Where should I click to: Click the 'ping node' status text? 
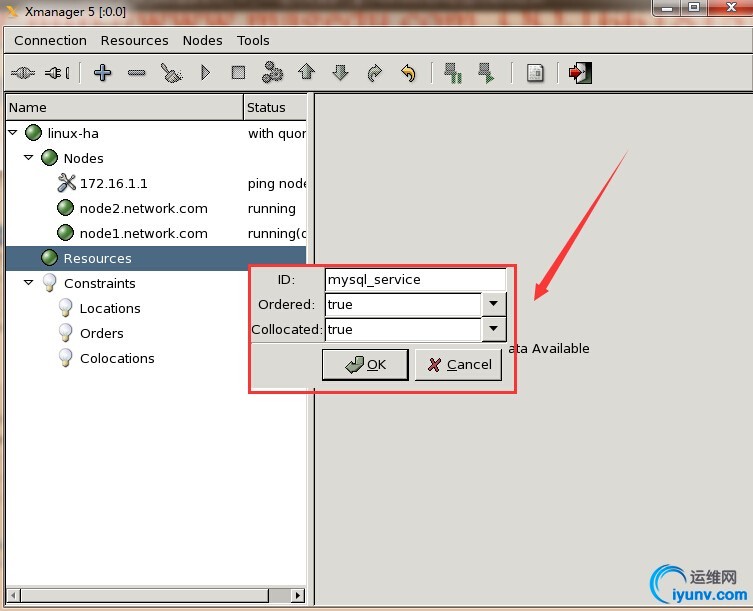point(277,183)
